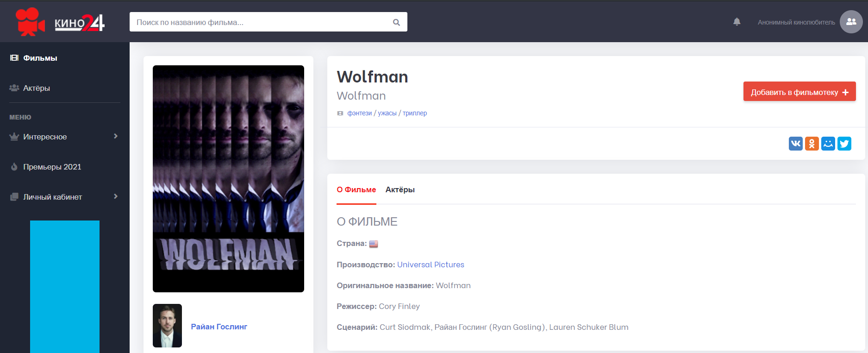Open the Райан Гослинг actor link
The height and width of the screenshot is (353, 868).
tap(219, 327)
